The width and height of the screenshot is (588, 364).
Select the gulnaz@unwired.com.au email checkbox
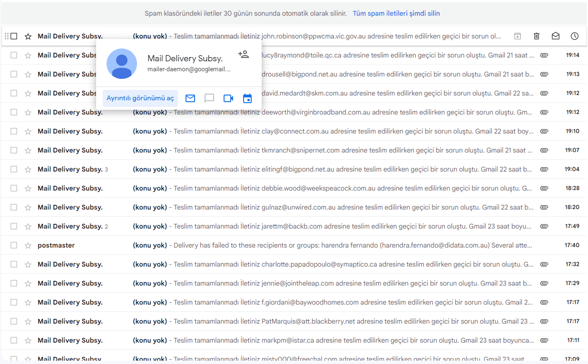point(14,207)
